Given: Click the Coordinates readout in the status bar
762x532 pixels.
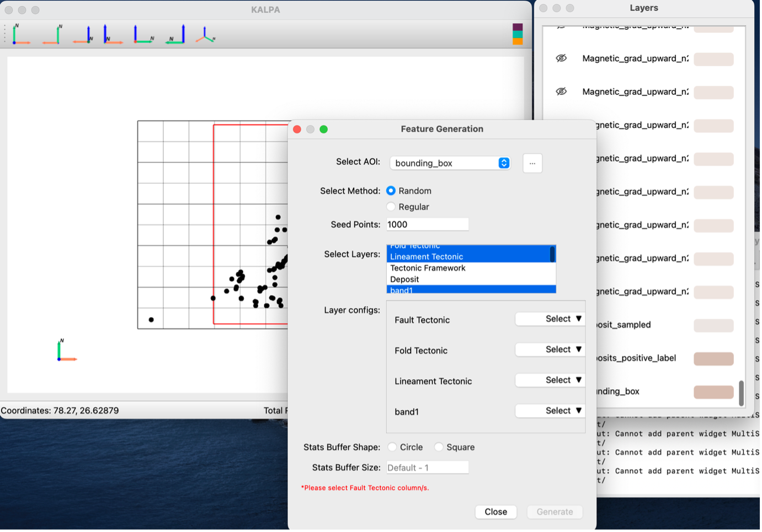Looking at the screenshot, I should (60, 411).
